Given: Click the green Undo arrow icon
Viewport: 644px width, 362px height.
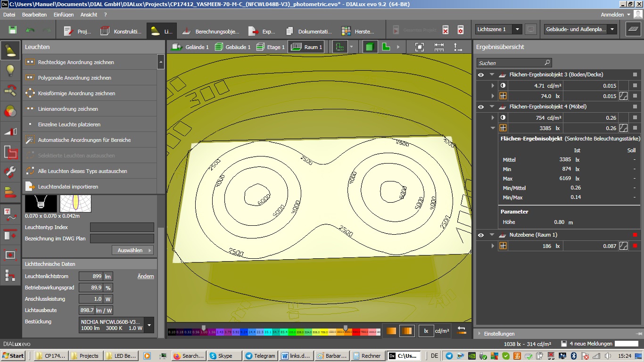Looking at the screenshot, I should (30, 30).
